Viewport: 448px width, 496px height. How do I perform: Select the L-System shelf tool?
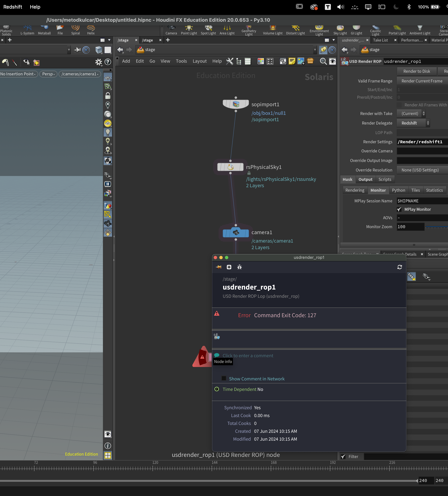[x=27, y=30]
